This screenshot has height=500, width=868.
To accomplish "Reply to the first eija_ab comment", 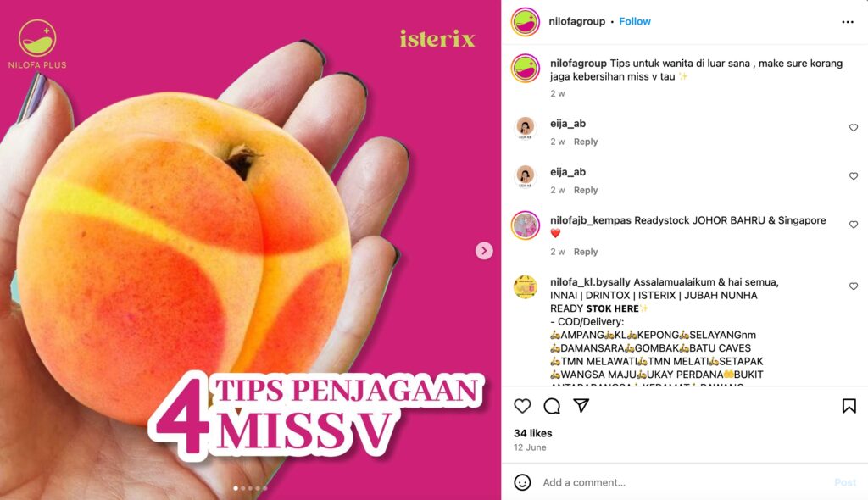I will pyautogui.click(x=586, y=142).
